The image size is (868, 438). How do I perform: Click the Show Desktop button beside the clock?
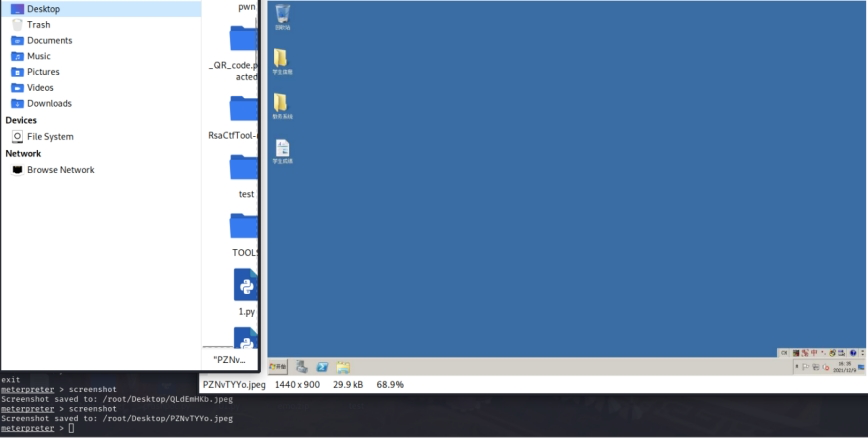pos(861,368)
